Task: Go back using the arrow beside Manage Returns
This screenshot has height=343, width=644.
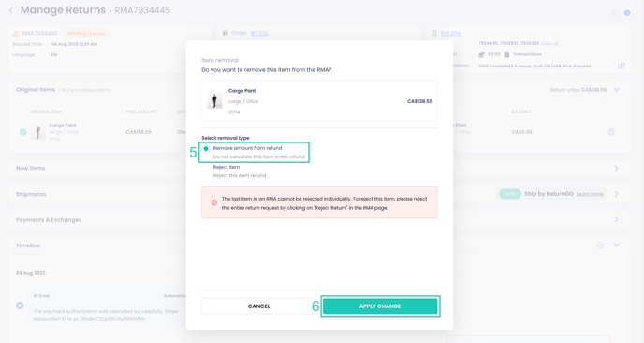Action: [11, 10]
